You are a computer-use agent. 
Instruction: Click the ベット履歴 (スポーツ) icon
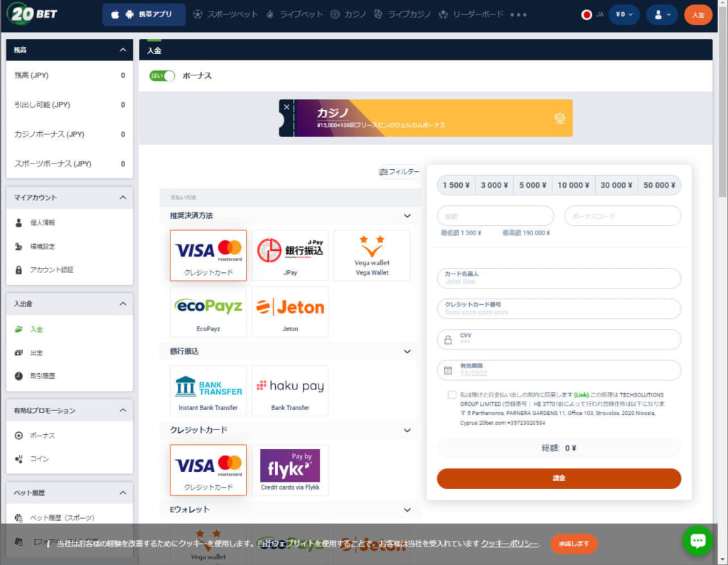[x=18, y=517]
